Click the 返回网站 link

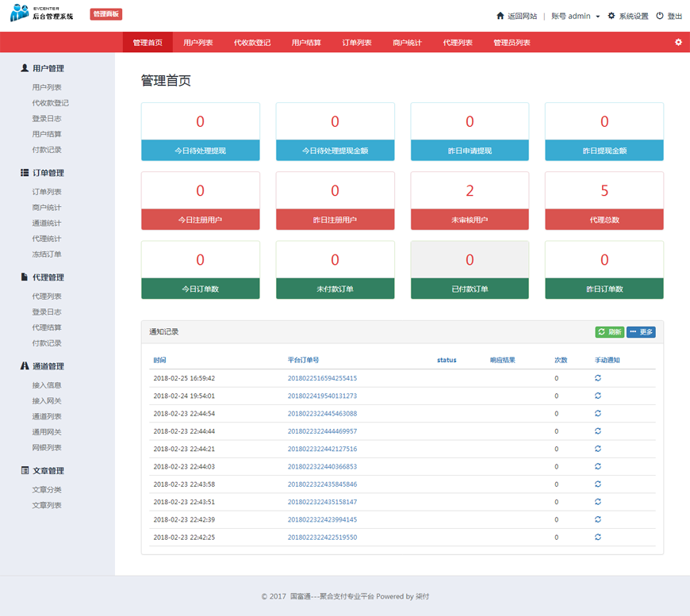point(523,17)
